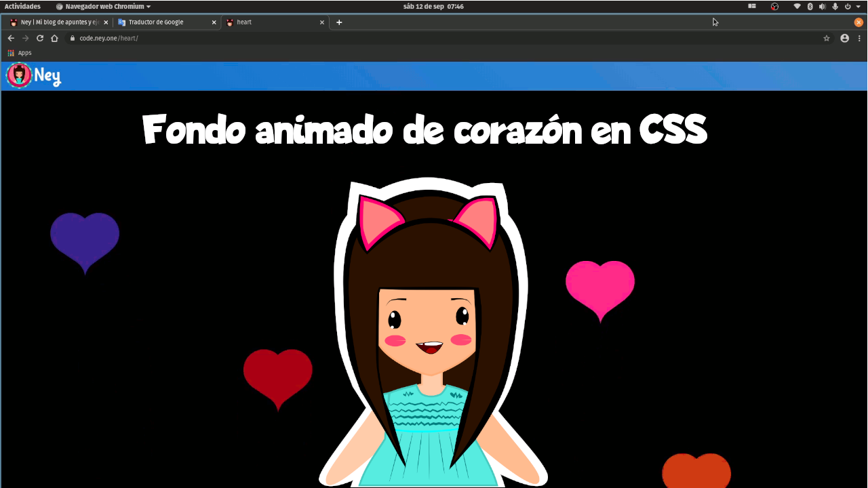Image resolution: width=868 pixels, height=488 pixels.
Task: Click the Wi-Fi status icon
Action: (x=797, y=6)
